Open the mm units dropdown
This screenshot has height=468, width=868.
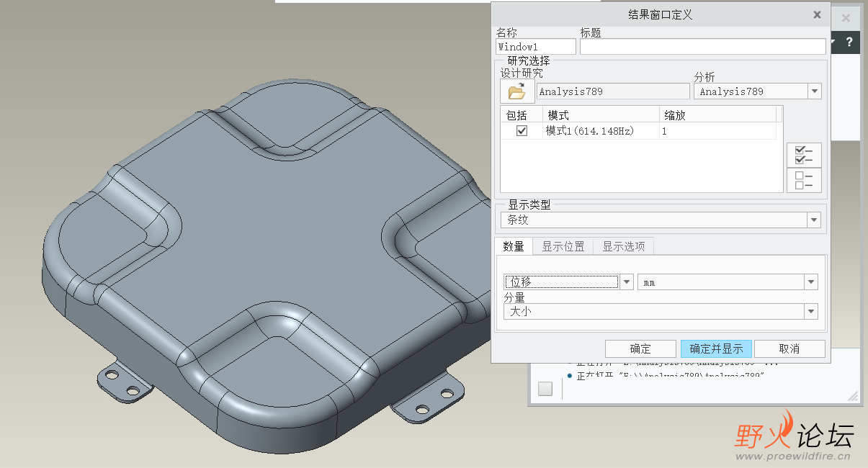(812, 282)
